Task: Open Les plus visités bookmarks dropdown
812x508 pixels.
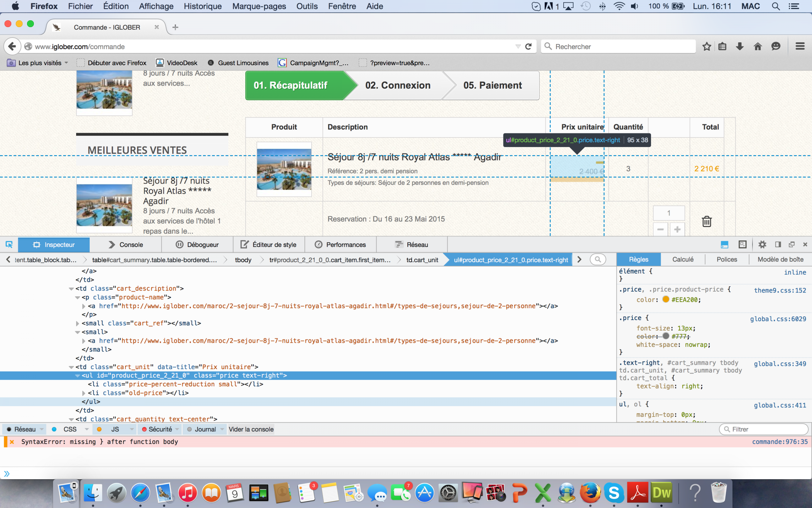Action: coord(38,63)
